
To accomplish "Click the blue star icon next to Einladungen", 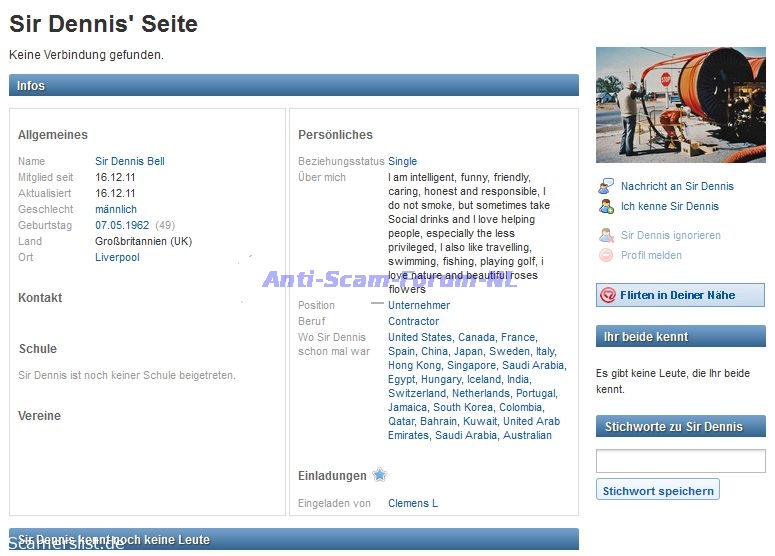I will (x=380, y=475).
